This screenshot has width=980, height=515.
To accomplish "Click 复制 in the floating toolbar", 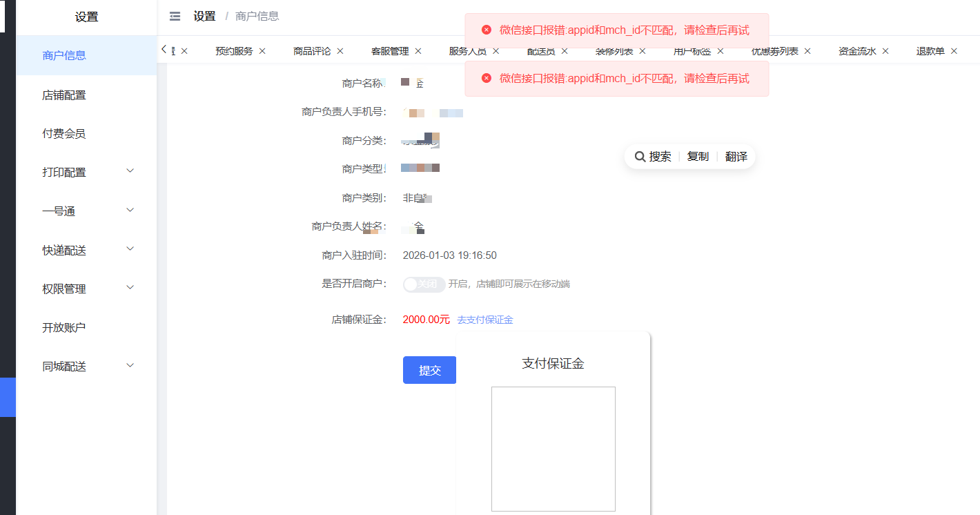I will (698, 156).
